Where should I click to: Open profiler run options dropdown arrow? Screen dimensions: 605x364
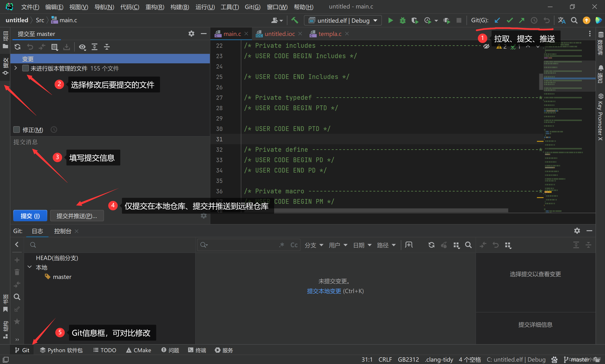(x=436, y=21)
